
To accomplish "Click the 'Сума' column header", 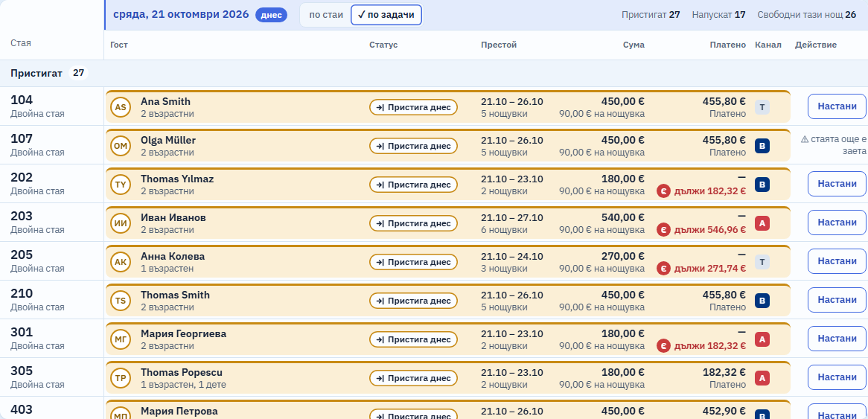I will 634,45.
